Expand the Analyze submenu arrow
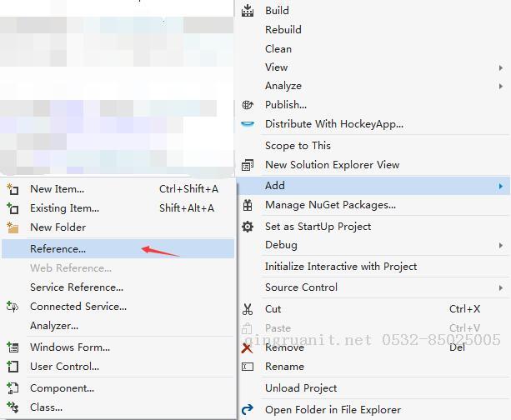This screenshot has height=420, width=511. click(500, 86)
